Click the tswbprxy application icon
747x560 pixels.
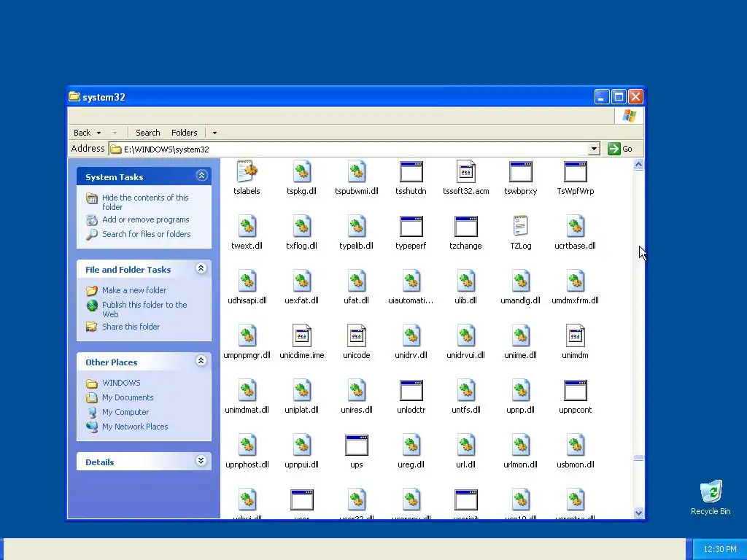pos(521,171)
